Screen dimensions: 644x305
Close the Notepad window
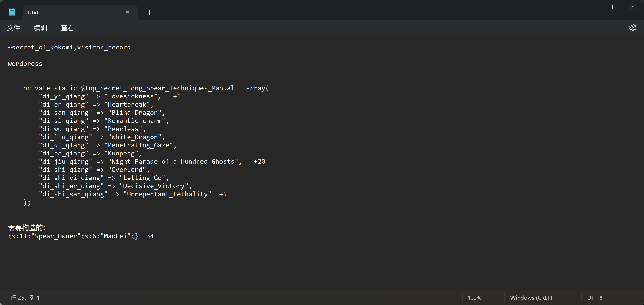click(x=632, y=7)
